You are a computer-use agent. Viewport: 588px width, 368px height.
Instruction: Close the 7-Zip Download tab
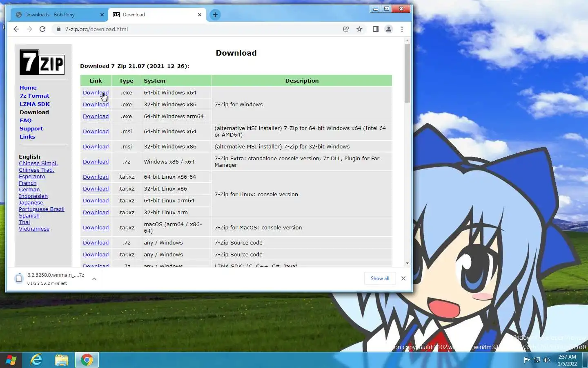pyautogui.click(x=200, y=15)
